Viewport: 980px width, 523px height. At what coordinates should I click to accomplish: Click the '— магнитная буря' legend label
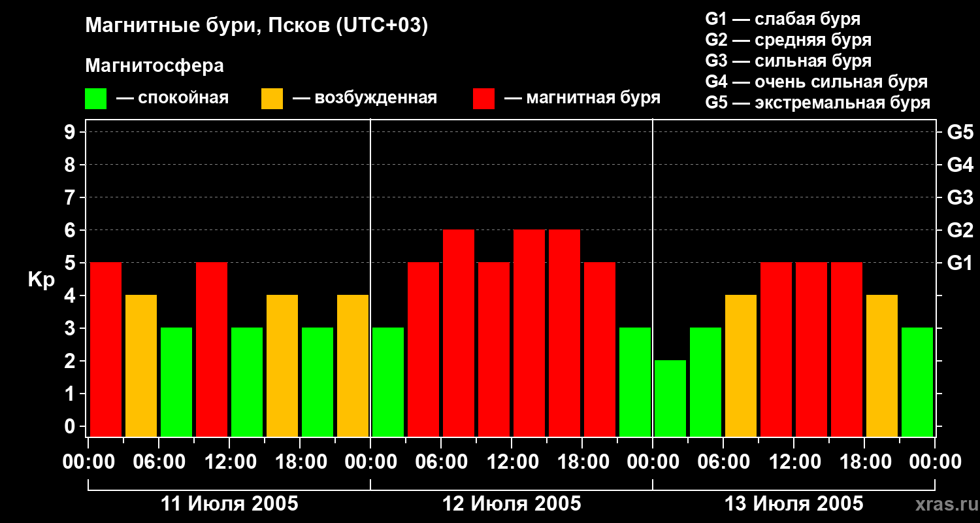coord(583,98)
